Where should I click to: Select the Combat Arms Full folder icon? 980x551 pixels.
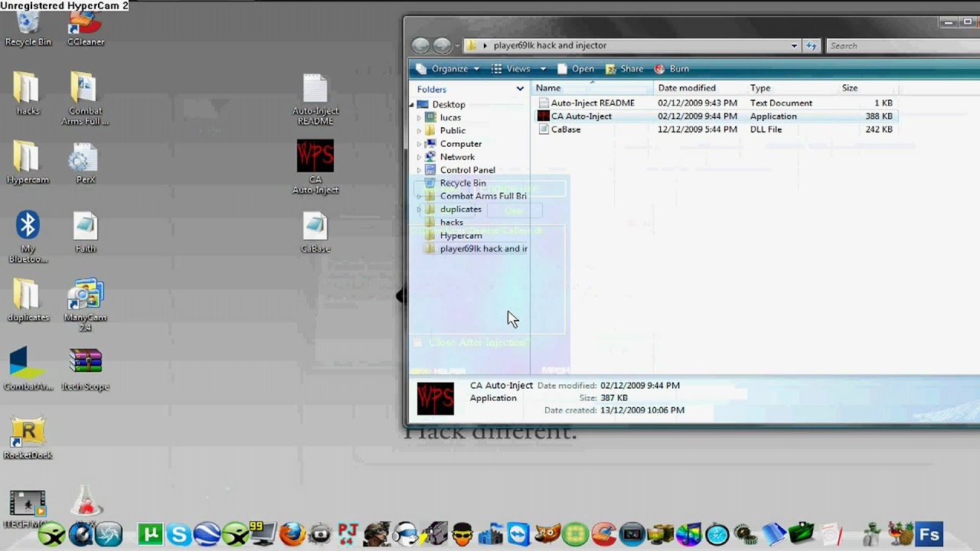pos(85,98)
